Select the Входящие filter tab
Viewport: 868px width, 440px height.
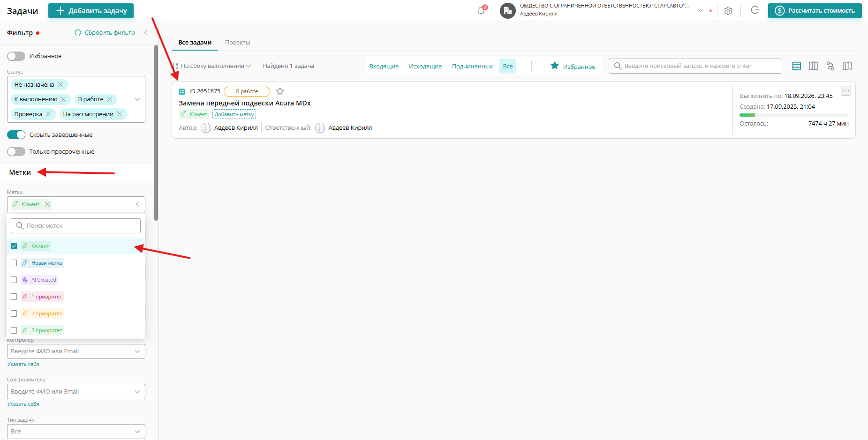384,67
